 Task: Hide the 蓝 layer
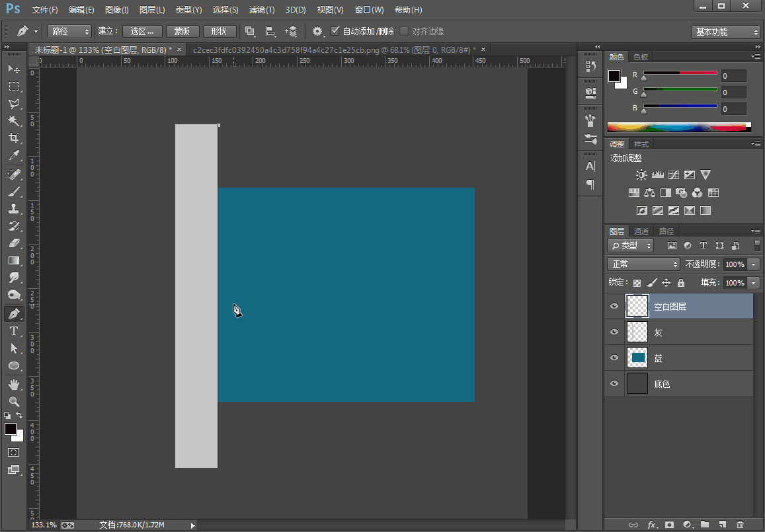614,358
